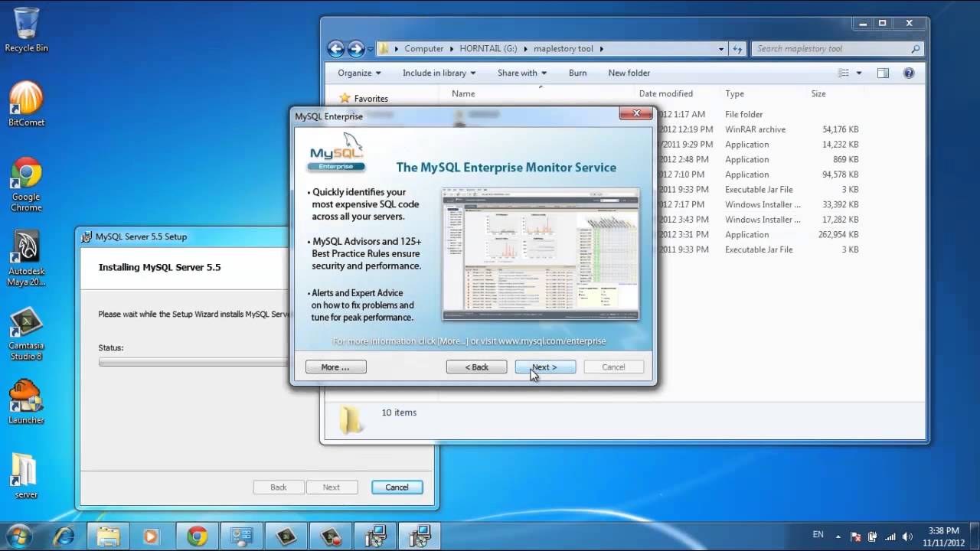Click Cancel in MySQL Server 5.5 Setup
The height and width of the screenshot is (551, 980).
coord(397,487)
